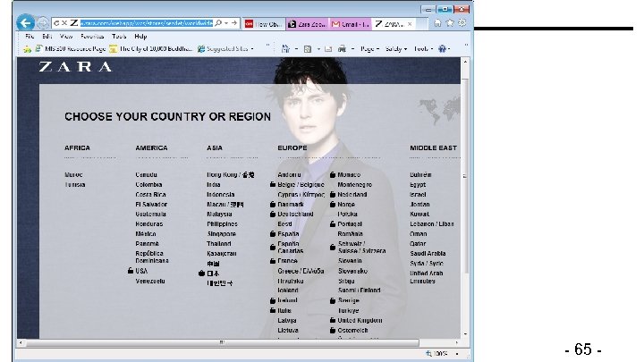The width and height of the screenshot is (644, 362).
Task: Open zoom level dropdown arrow beside 100%
Action: (457, 353)
